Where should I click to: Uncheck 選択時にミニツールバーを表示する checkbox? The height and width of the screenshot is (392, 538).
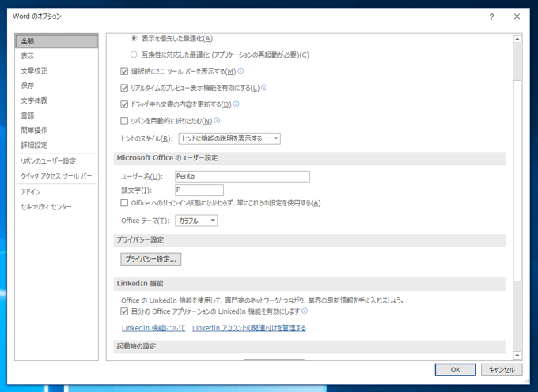[124, 71]
